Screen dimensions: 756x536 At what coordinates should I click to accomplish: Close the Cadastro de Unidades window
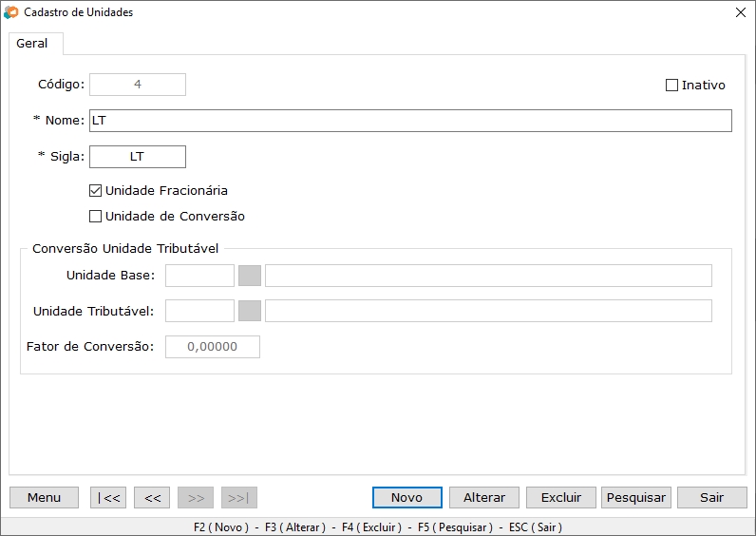(741, 12)
